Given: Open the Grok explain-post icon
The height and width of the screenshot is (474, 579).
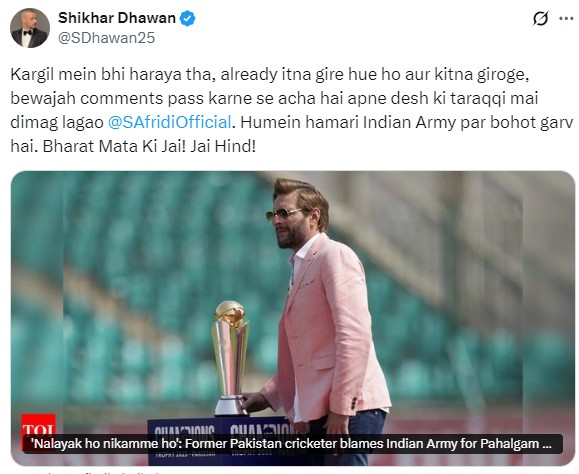Looking at the screenshot, I should (x=540, y=18).
